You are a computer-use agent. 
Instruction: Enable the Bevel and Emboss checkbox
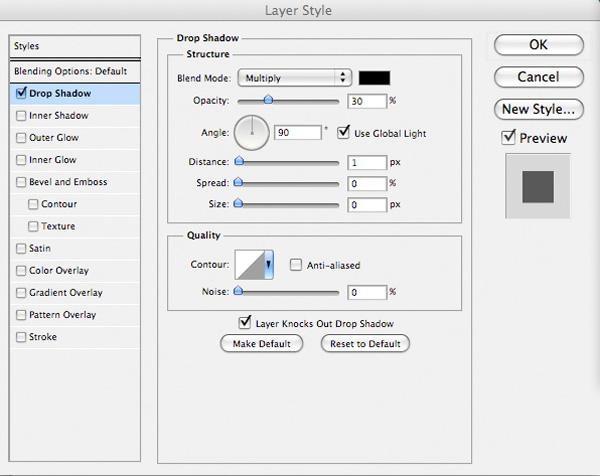21,182
